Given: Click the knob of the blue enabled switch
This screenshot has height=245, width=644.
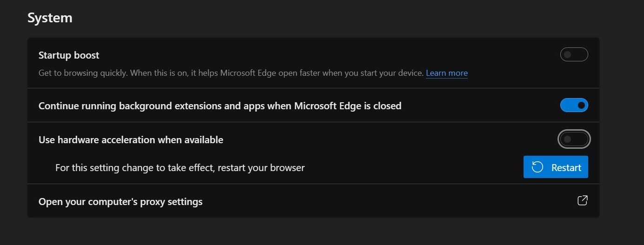Looking at the screenshot, I should 581,106.
